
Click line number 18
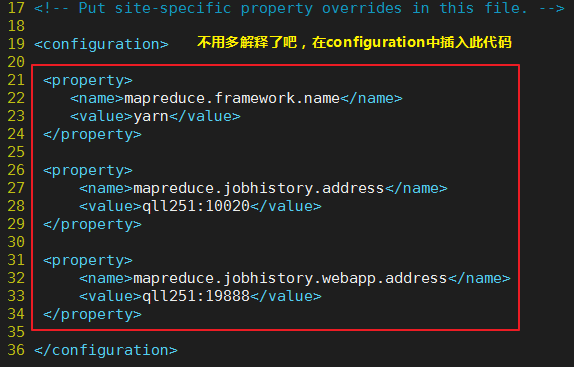tap(16, 26)
